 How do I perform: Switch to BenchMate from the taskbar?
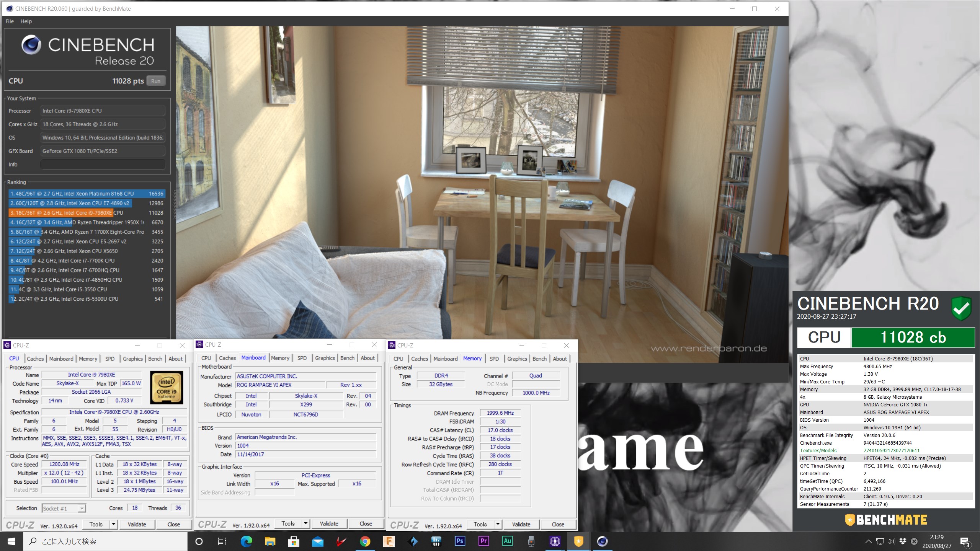coord(578,541)
